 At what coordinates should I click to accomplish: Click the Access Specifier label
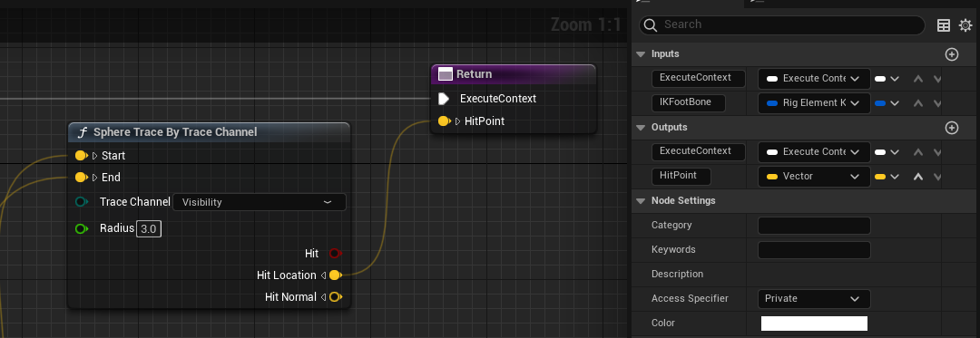click(x=690, y=299)
